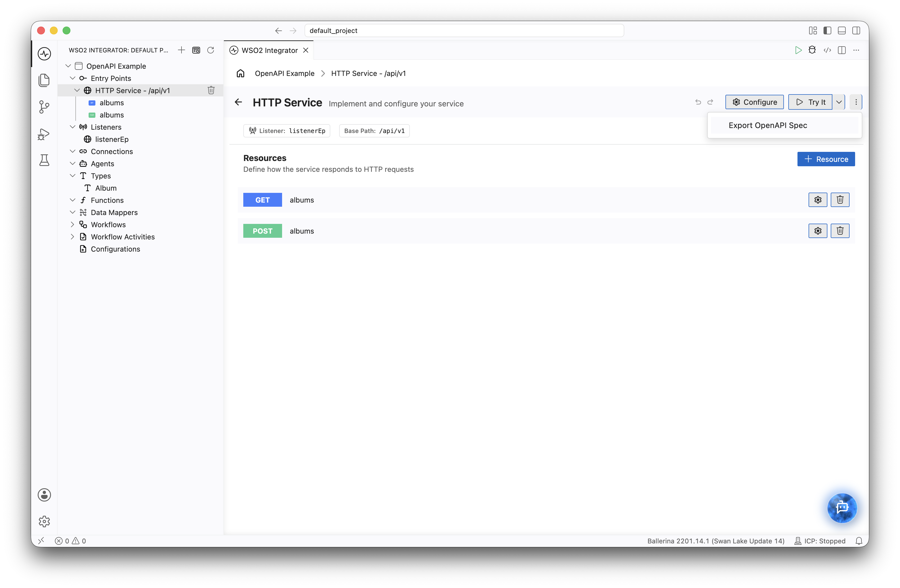This screenshot has width=900, height=588.
Task: Open the Run and Debug icon
Action: coord(44,134)
